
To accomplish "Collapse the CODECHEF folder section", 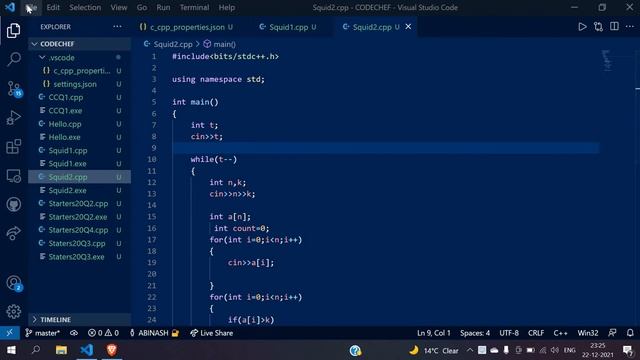I will pos(80,44).
